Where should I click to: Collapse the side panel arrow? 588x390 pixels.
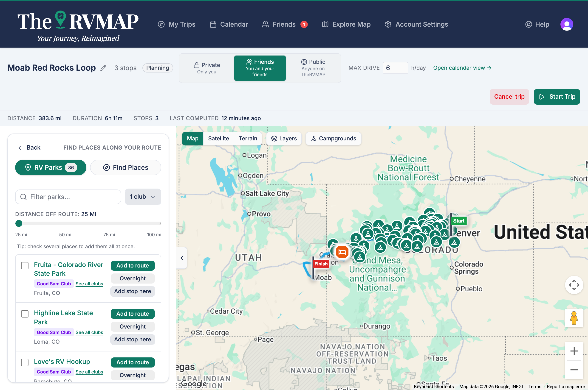(182, 258)
